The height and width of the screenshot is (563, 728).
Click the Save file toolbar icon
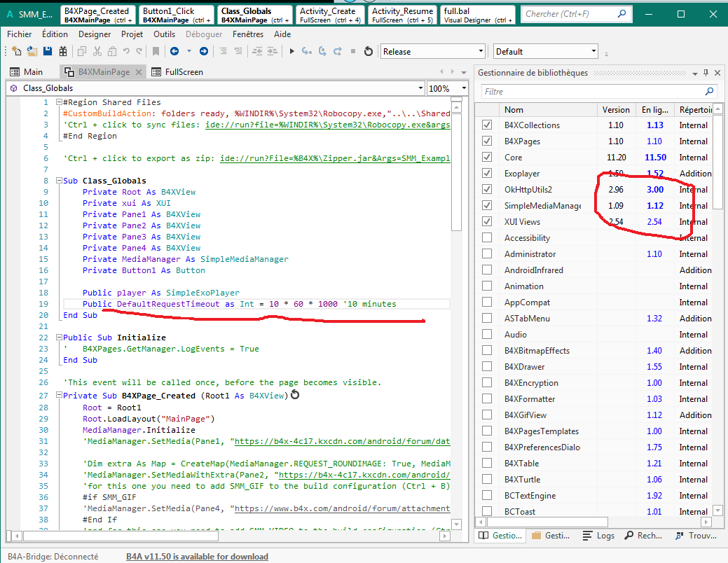(48, 51)
